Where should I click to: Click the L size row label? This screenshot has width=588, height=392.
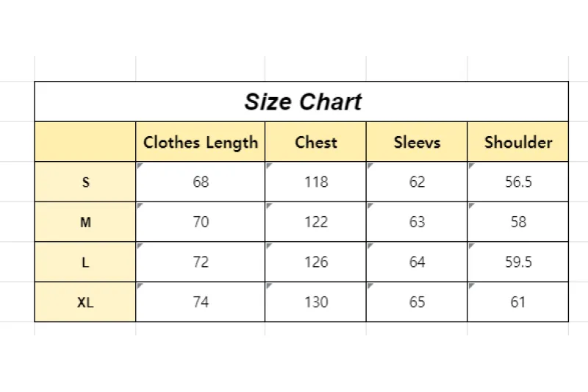85,262
